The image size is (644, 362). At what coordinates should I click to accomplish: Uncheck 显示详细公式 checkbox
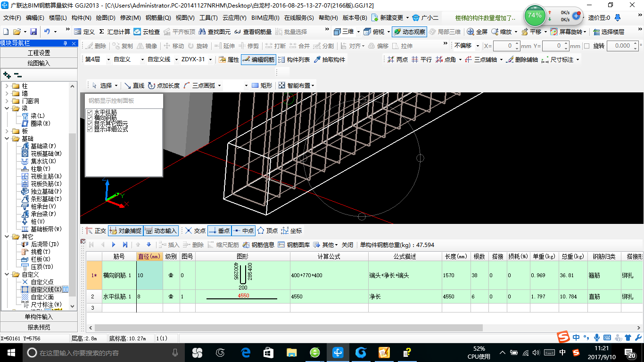click(90, 129)
